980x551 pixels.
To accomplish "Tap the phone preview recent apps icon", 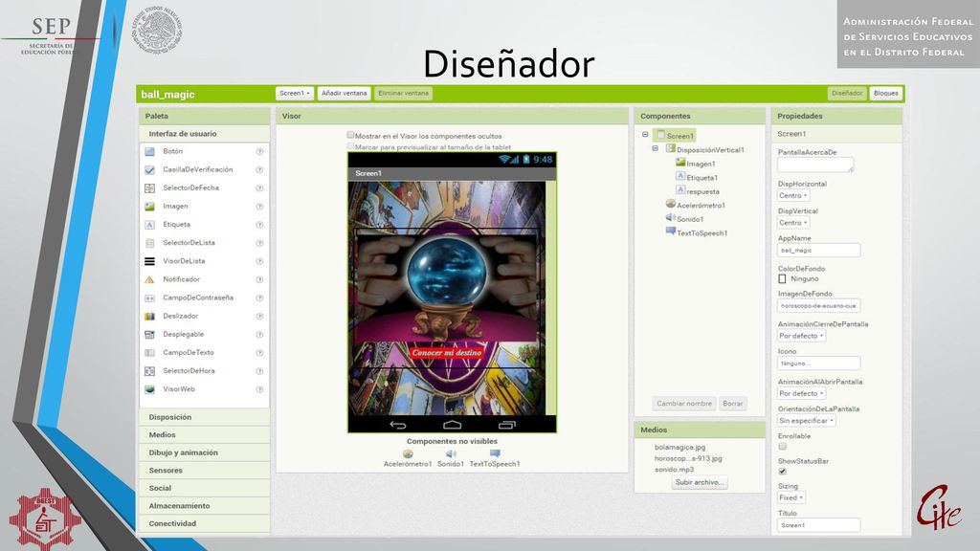I will [x=507, y=425].
